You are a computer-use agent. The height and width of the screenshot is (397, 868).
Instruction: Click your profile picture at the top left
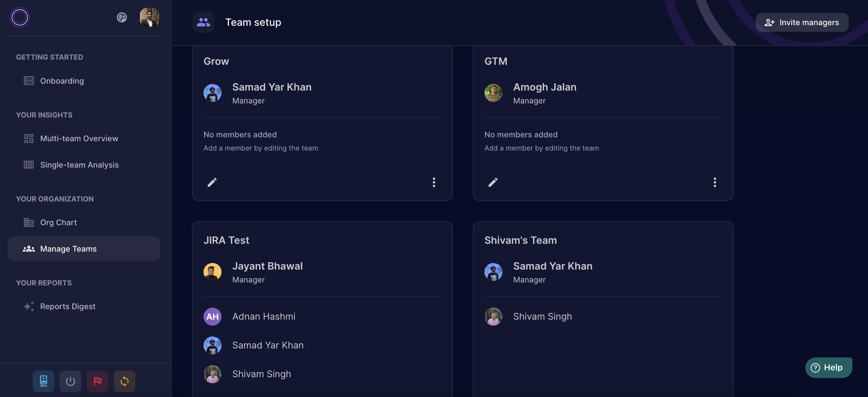(149, 17)
